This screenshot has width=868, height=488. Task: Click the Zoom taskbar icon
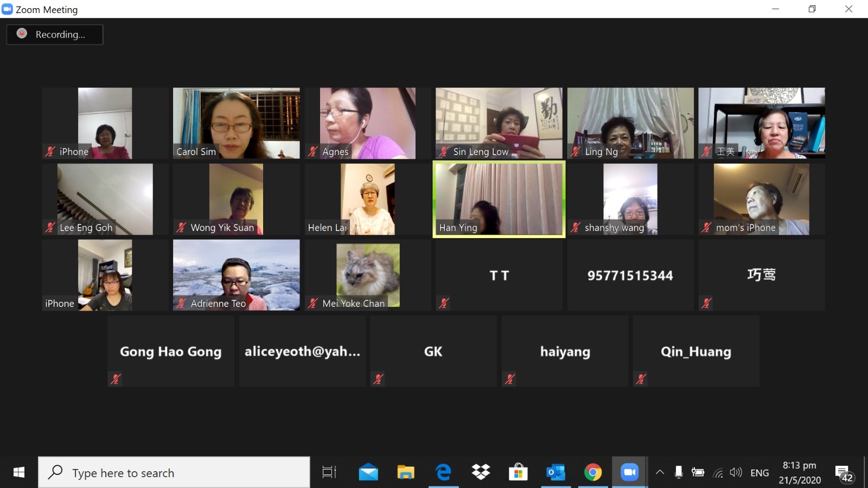coord(629,473)
